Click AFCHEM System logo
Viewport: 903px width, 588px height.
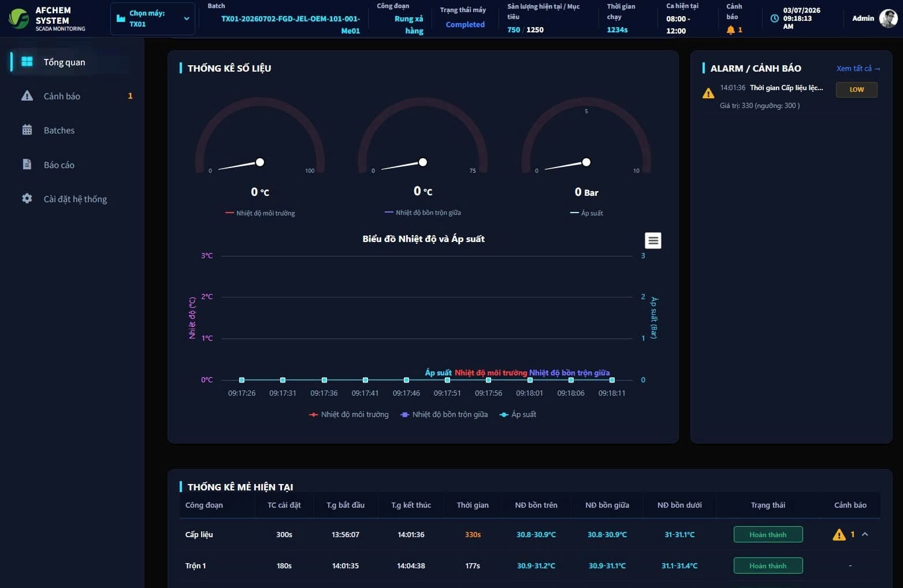pos(19,18)
